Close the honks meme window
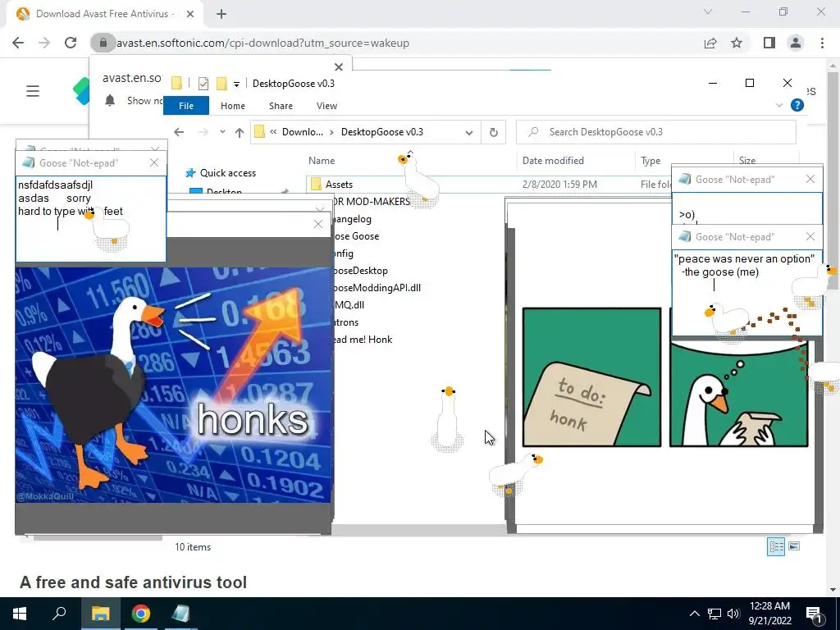Viewport: 840px width, 630px height. pos(318,224)
